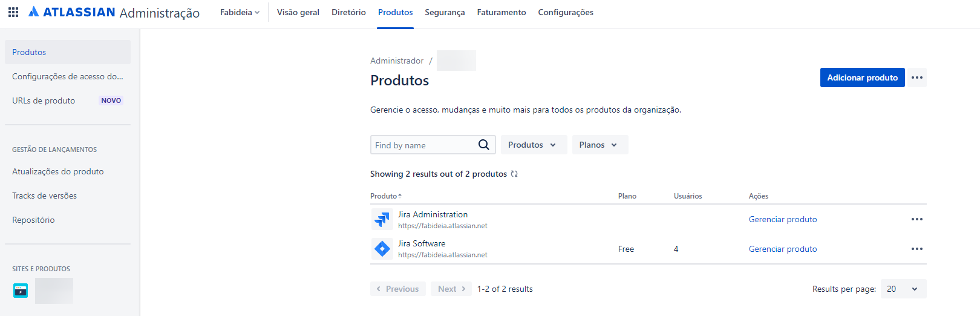Click the users count 4 cell
980x316 pixels.
pos(676,249)
